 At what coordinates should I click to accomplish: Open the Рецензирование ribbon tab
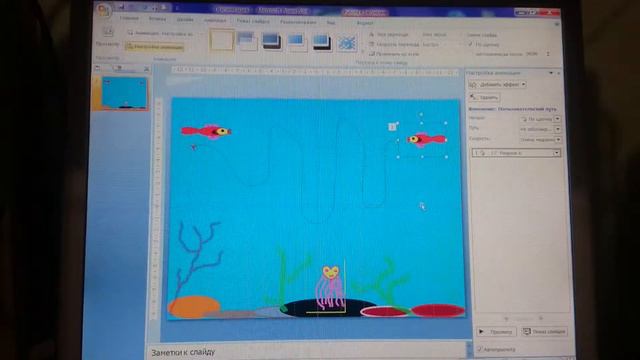click(x=298, y=22)
